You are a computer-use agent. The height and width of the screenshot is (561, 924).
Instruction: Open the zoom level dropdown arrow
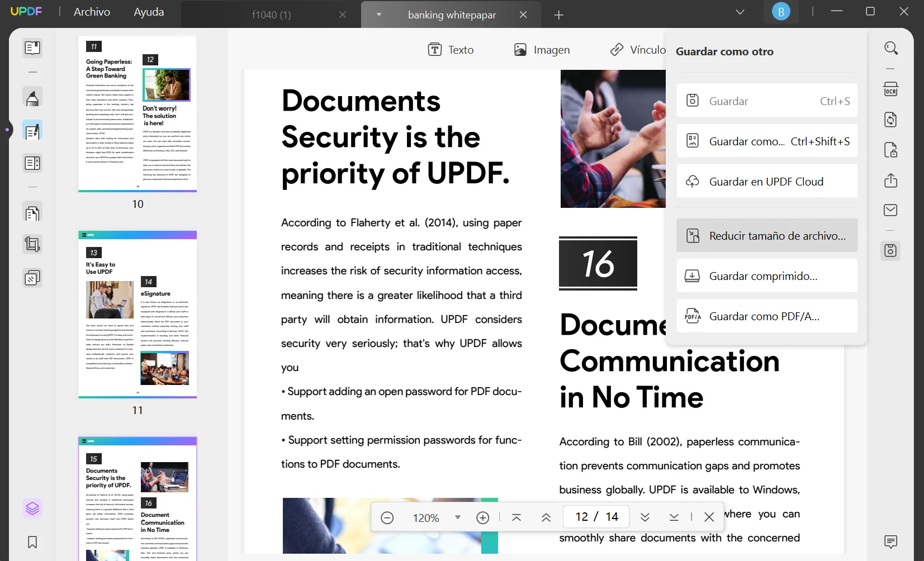click(x=458, y=517)
